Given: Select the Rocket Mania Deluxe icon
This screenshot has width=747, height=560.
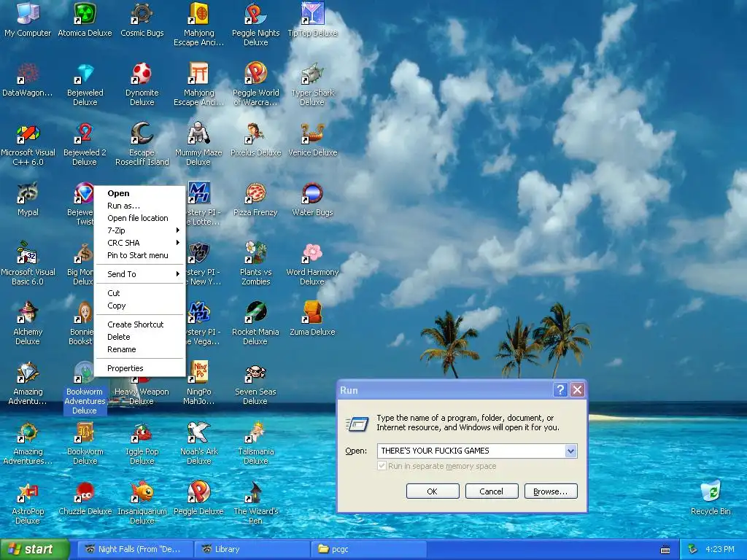Looking at the screenshot, I should (256, 312).
